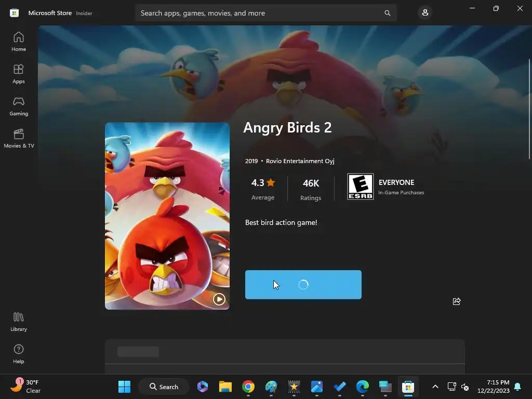This screenshot has height=399, width=532.
Task: Open Movies & TV section
Action: (x=19, y=138)
